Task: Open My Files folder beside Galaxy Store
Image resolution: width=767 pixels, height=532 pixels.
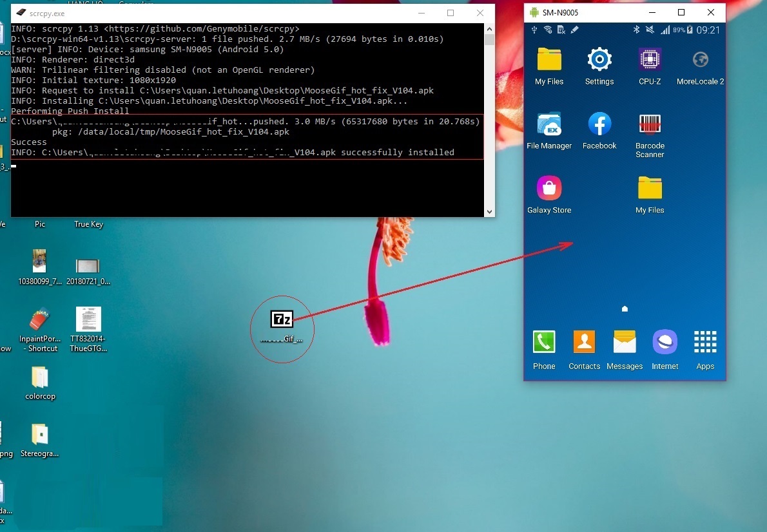Action: [x=650, y=195]
